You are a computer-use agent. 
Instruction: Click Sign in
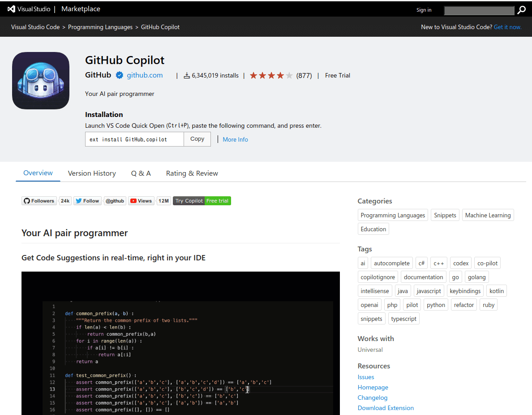point(424,10)
